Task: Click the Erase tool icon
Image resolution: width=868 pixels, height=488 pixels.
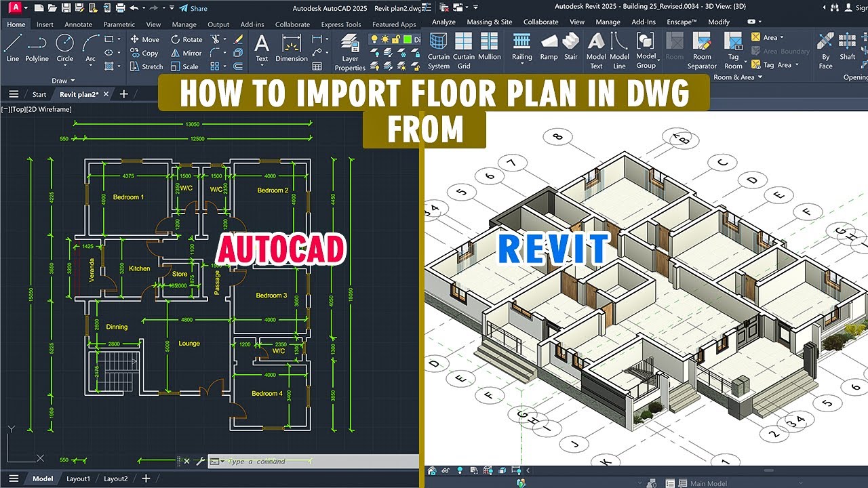Action: (x=238, y=39)
